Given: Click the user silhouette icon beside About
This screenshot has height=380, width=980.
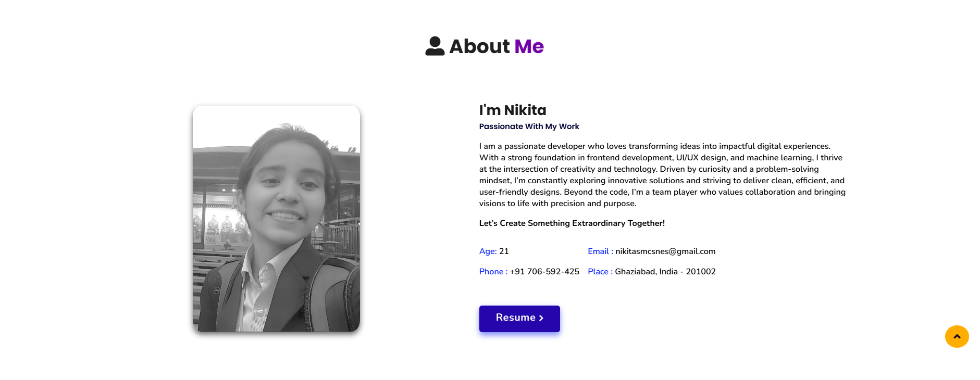Looking at the screenshot, I should tap(435, 46).
